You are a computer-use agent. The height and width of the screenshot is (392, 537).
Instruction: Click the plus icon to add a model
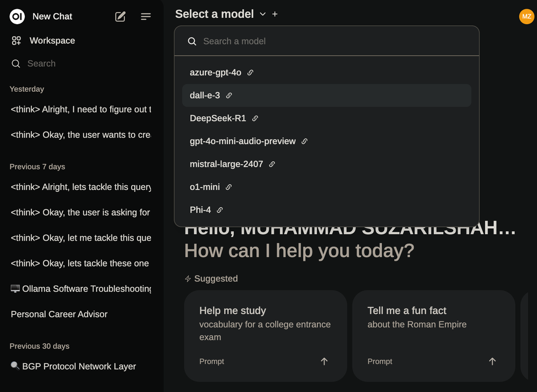point(275,14)
